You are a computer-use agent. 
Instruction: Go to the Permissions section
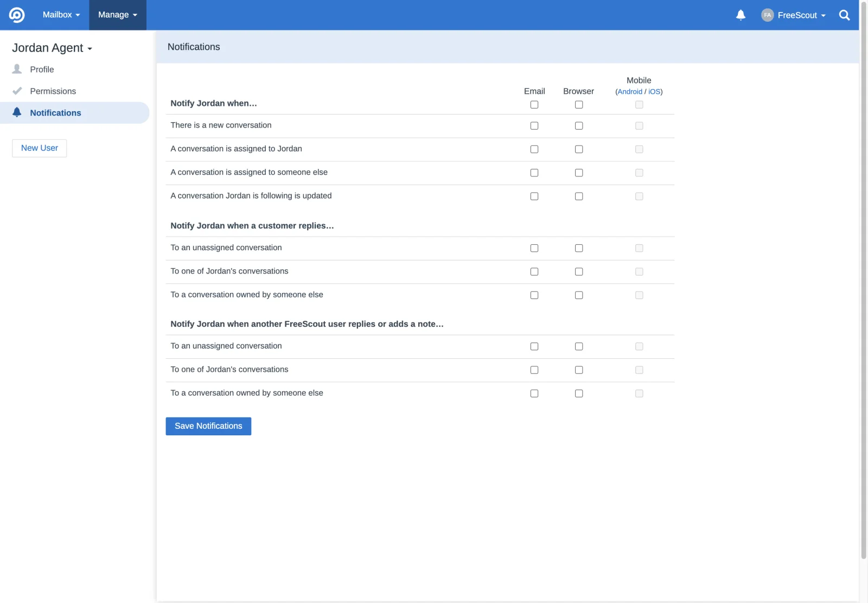[x=53, y=91]
